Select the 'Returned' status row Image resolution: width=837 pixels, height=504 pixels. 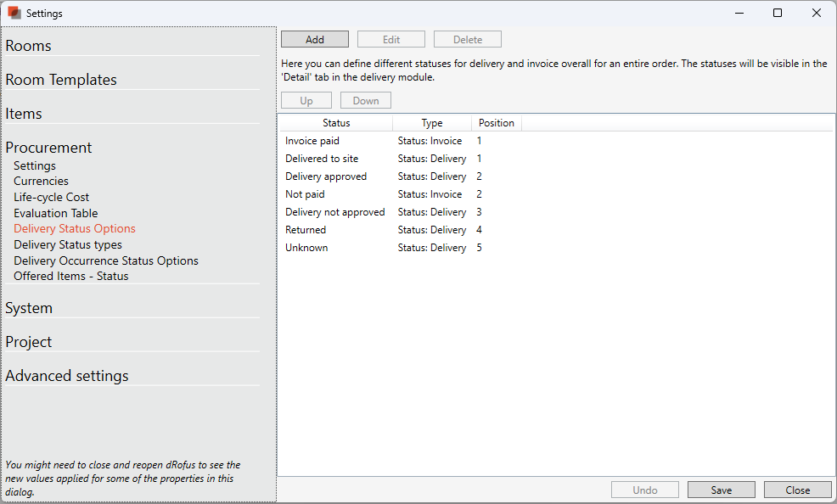click(x=306, y=230)
